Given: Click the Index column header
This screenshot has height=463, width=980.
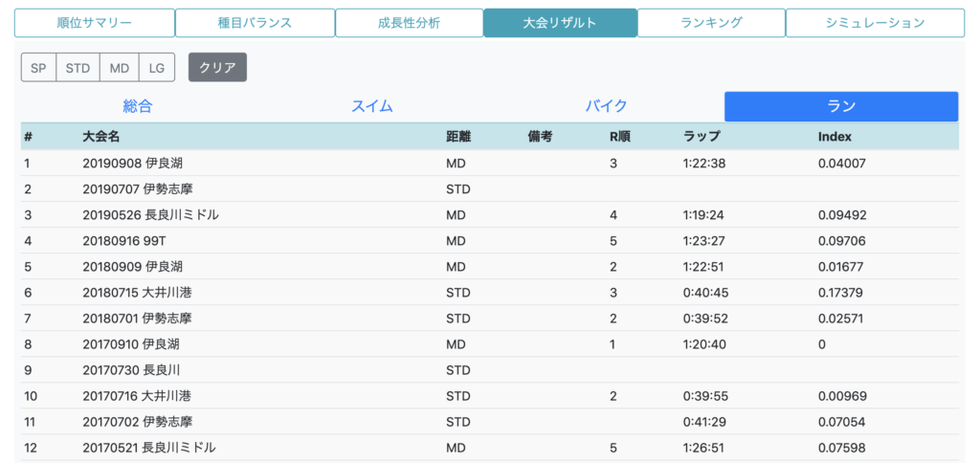Looking at the screenshot, I should pos(835,137).
